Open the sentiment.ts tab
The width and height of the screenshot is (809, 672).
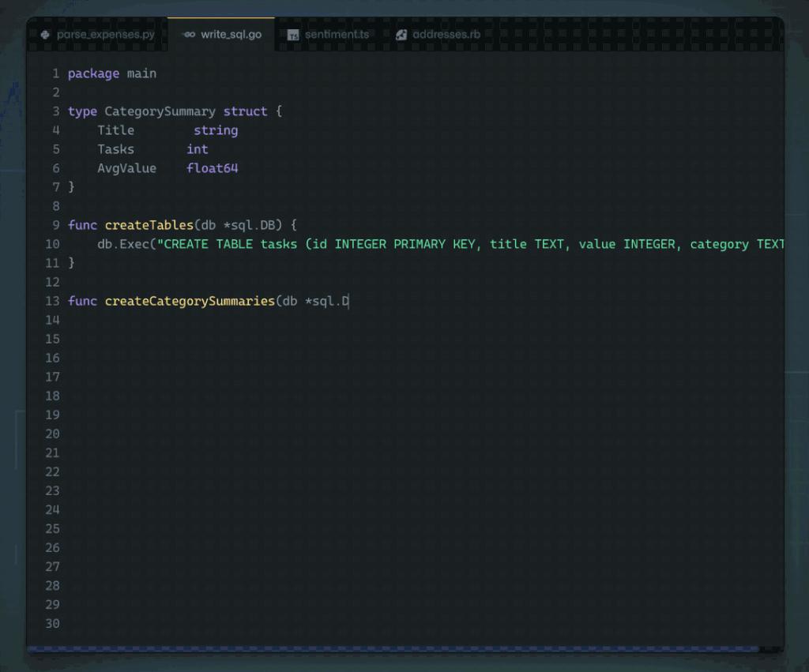(x=328, y=35)
